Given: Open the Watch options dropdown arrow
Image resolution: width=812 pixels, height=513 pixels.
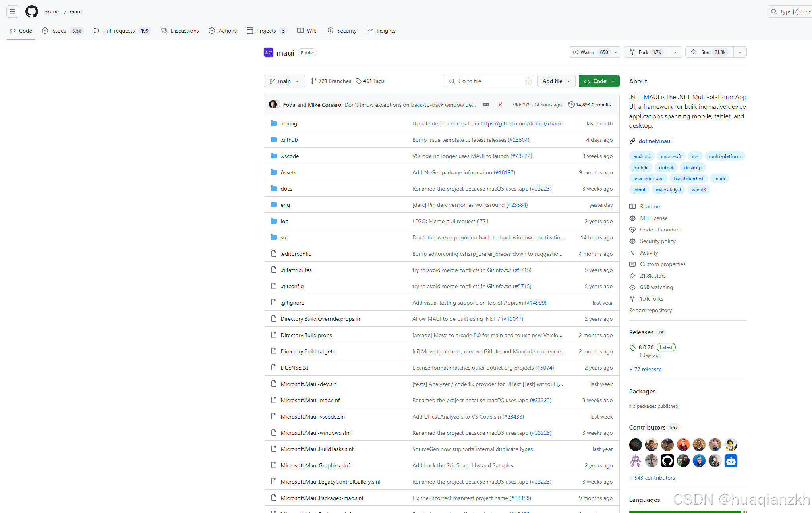Looking at the screenshot, I should pos(616,52).
